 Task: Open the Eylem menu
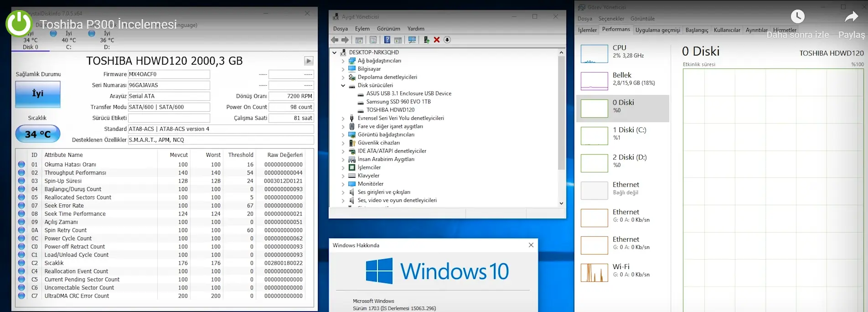362,28
